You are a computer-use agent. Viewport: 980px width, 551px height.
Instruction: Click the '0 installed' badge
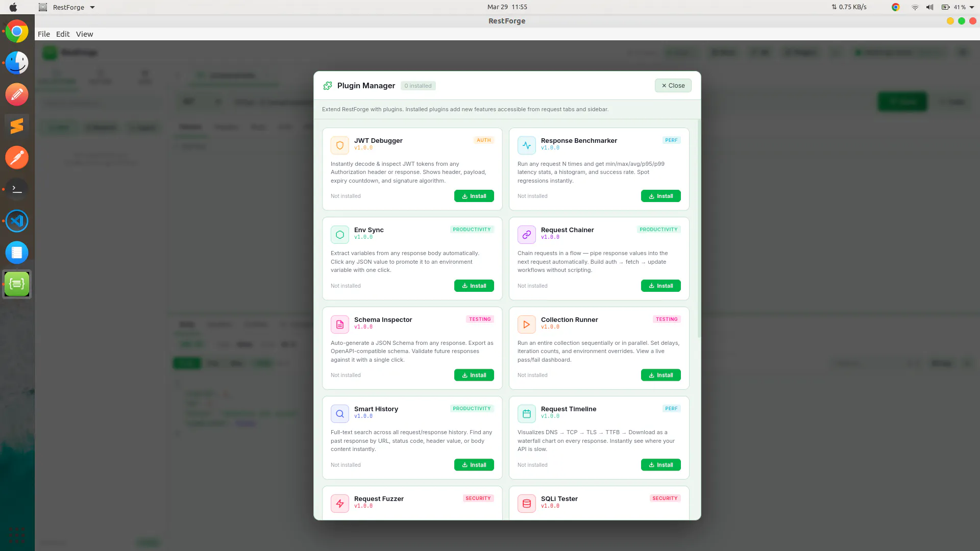tap(418, 86)
